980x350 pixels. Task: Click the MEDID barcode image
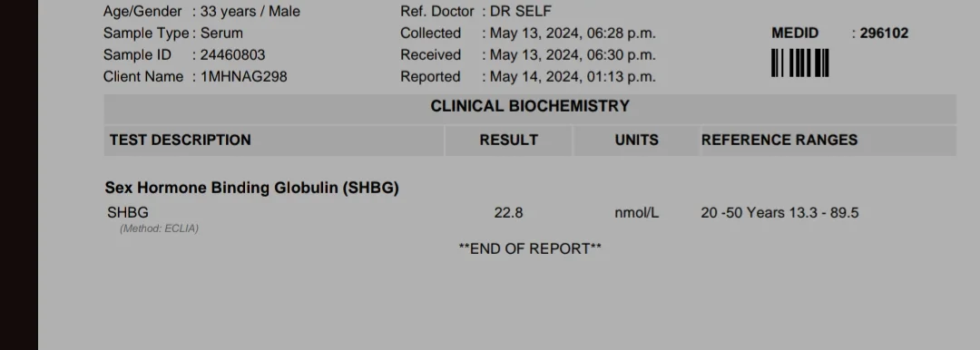click(800, 63)
